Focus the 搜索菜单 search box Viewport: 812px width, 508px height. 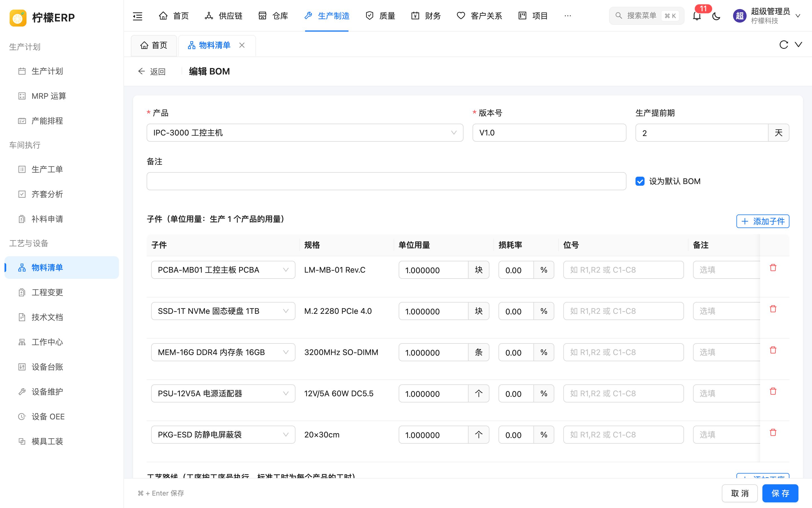(x=646, y=16)
